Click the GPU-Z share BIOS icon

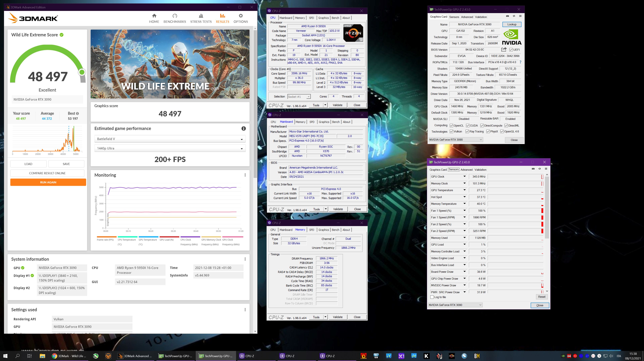click(504, 50)
